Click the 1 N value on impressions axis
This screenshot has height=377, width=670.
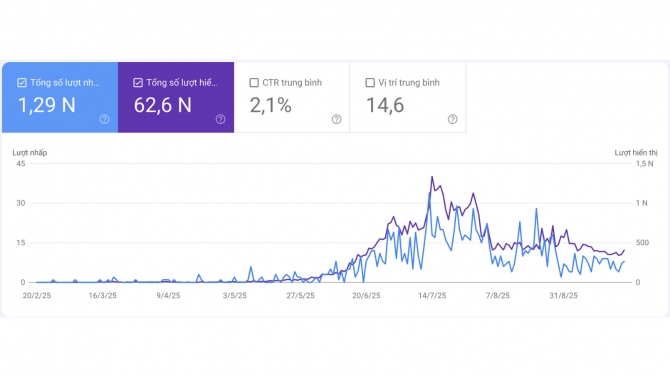[x=641, y=203]
